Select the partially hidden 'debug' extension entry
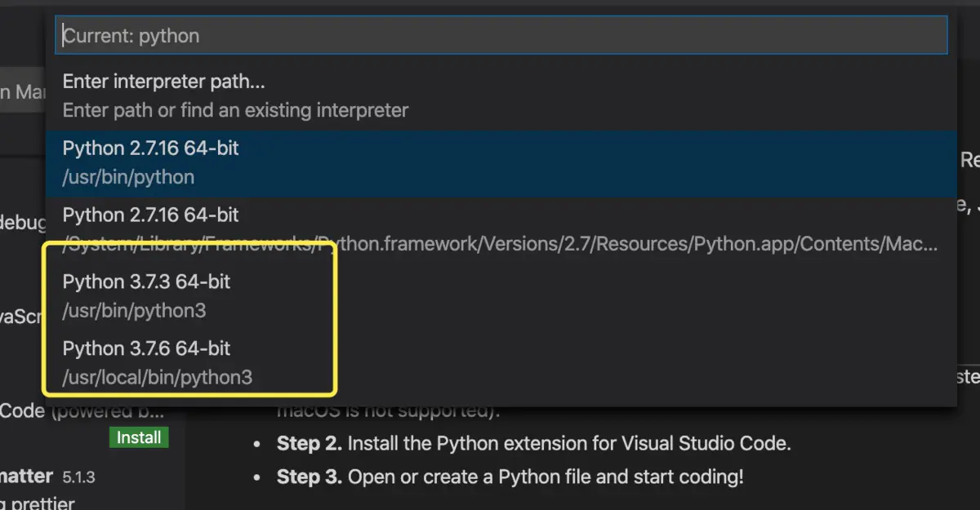Screen dimensions: 980x510 pos(22,222)
